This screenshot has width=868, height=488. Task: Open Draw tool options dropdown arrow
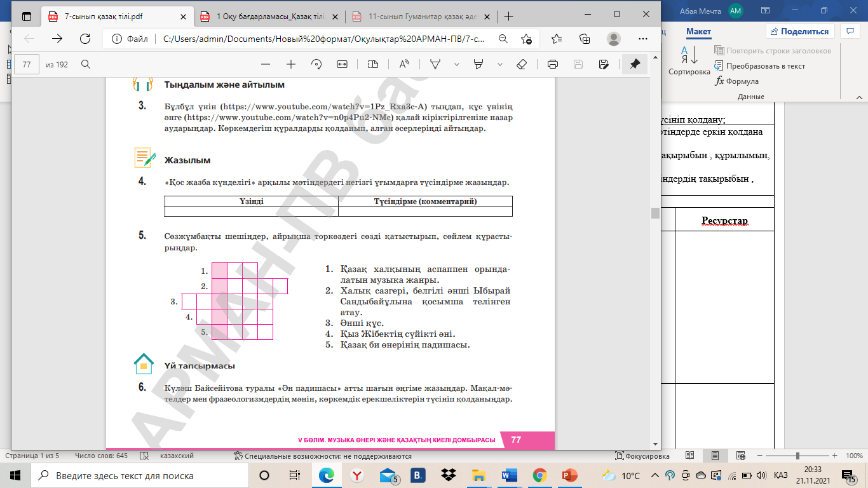click(456, 64)
